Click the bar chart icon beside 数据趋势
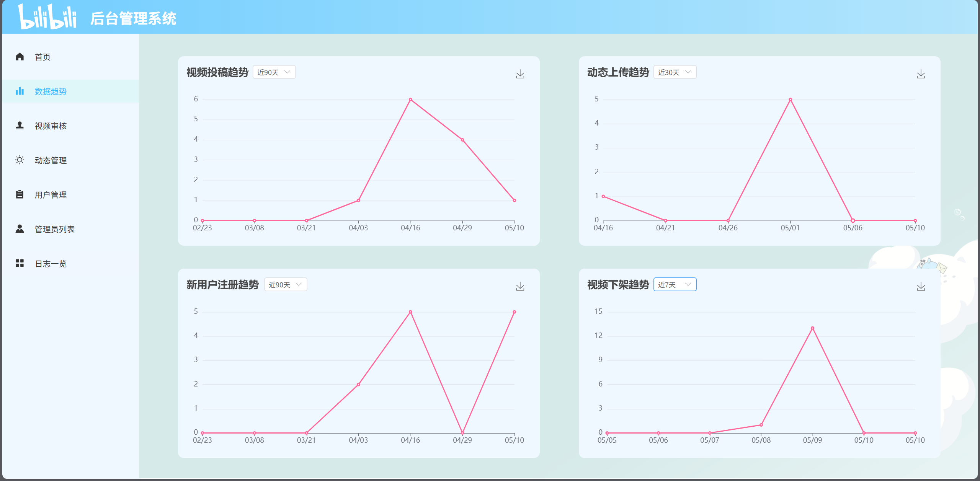The height and width of the screenshot is (481, 980). point(20,91)
